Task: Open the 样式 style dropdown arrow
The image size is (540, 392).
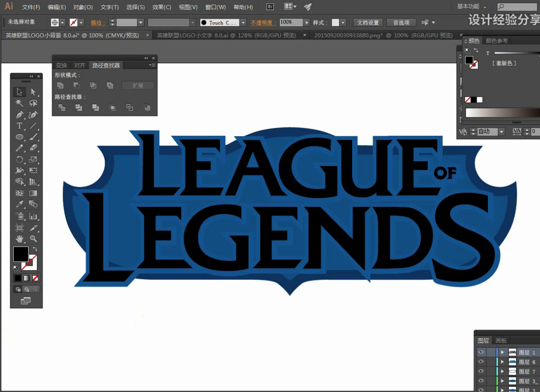Action: 343,22
